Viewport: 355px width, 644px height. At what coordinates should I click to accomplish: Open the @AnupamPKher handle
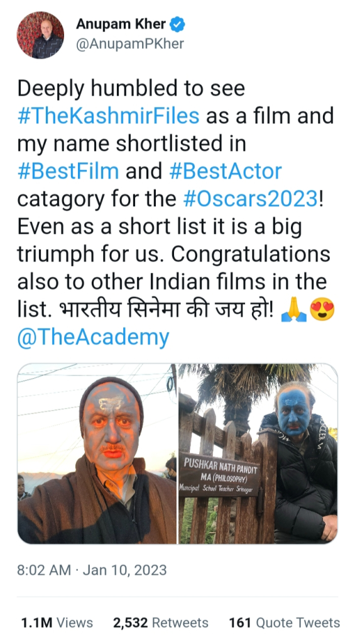point(129,44)
